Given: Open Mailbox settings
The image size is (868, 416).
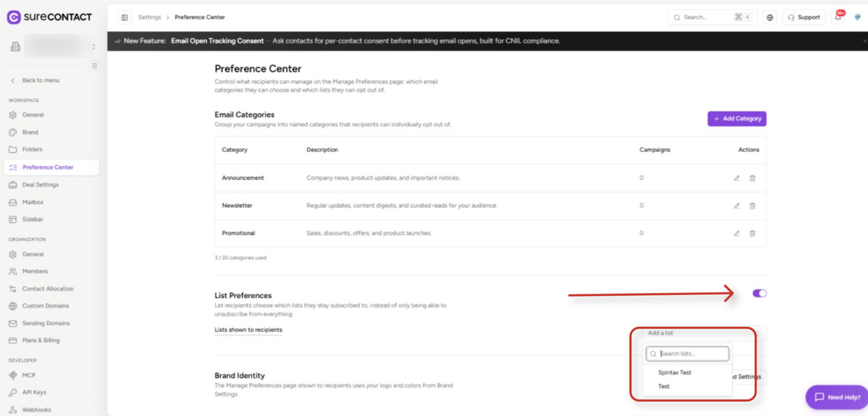Looking at the screenshot, I should click(33, 202).
